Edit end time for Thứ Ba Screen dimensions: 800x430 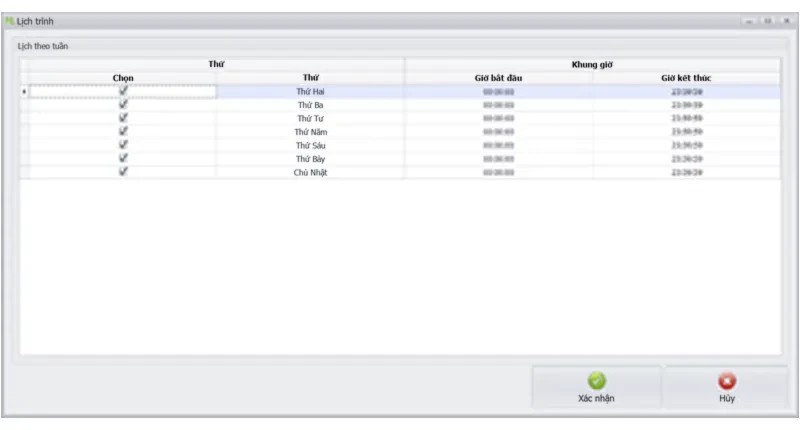pyautogui.click(x=687, y=105)
